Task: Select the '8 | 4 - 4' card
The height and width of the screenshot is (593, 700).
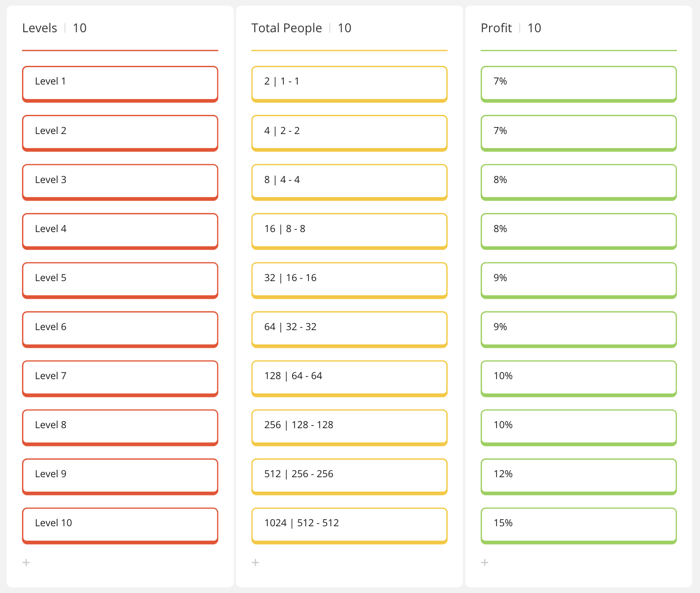Action: click(x=350, y=182)
